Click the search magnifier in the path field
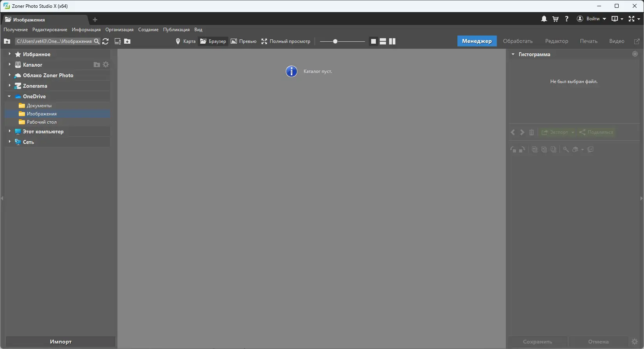This screenshot has height=349, width=644. pyautogui.click(x=97, y=41)
